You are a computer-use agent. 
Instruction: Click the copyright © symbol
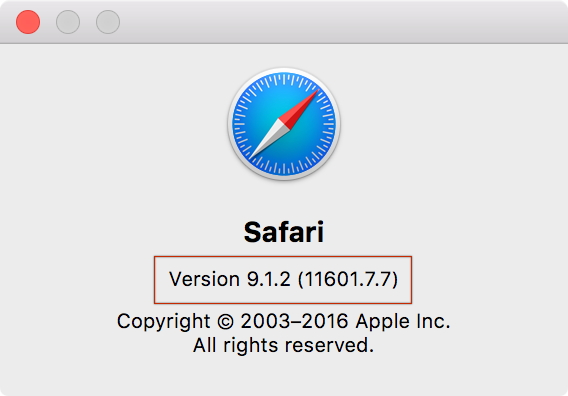[225, 322]
